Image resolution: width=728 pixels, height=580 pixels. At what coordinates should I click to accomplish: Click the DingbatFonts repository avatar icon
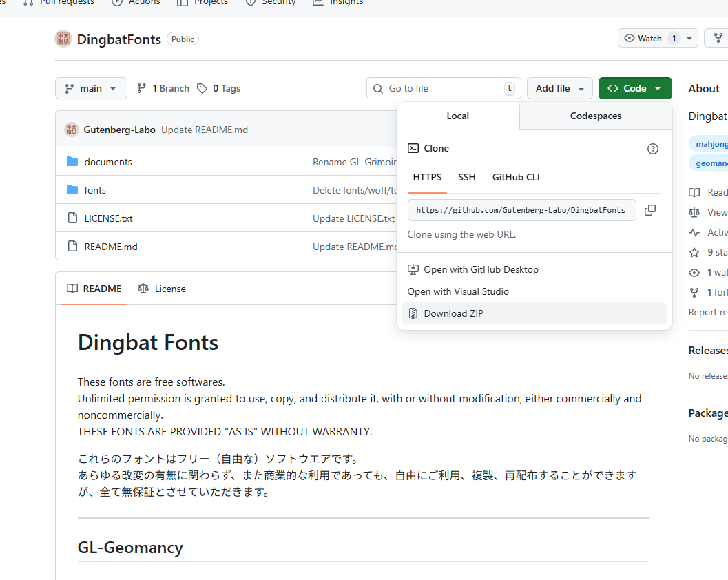pos(63,39)
